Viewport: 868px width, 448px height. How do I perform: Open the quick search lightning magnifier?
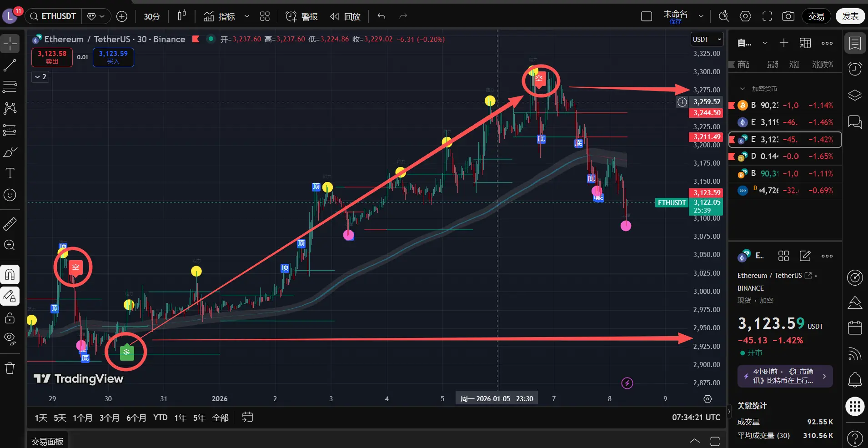pos(723,16)
